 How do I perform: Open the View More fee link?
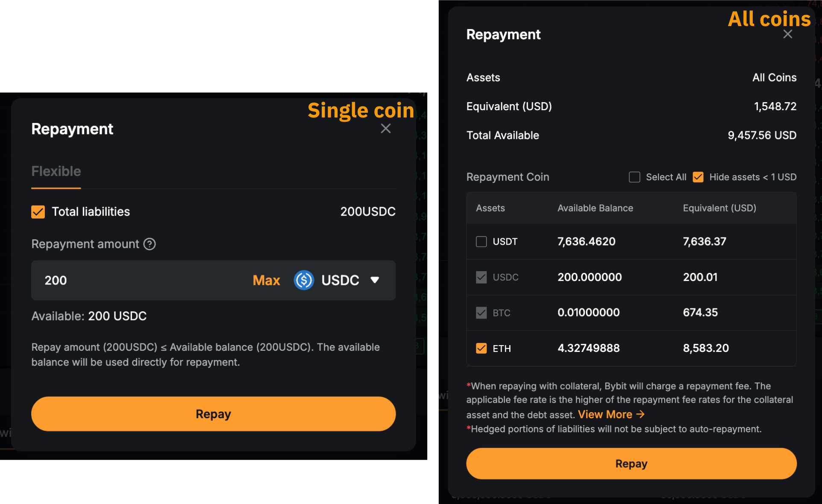tap(611, 414)
